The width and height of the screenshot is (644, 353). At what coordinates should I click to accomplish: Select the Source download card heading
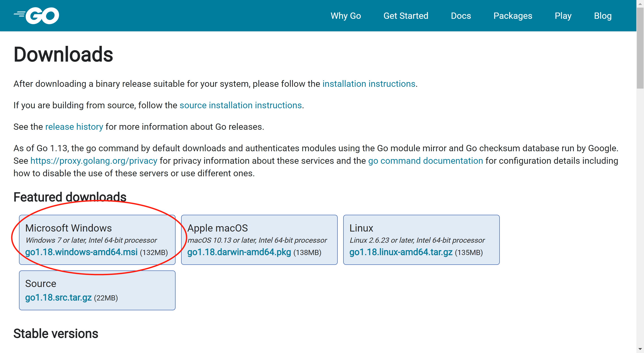click(x=41, y=284)
